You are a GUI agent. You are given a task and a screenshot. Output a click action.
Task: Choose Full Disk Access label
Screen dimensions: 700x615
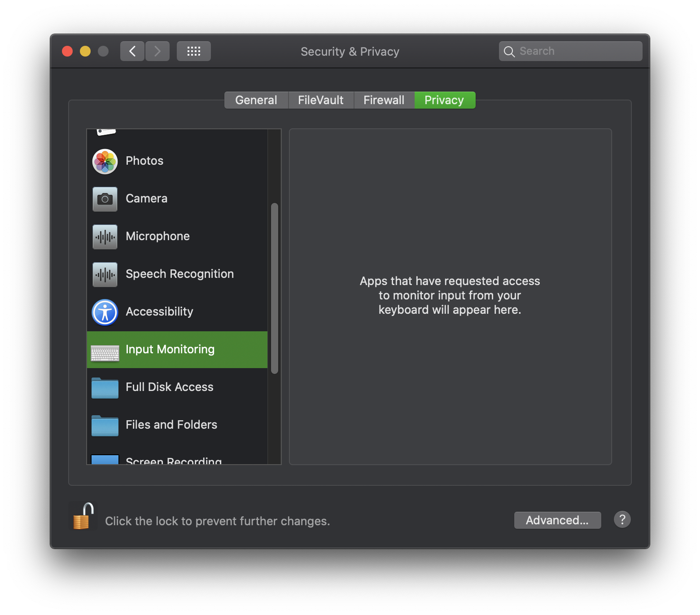(x=170, y=387)
